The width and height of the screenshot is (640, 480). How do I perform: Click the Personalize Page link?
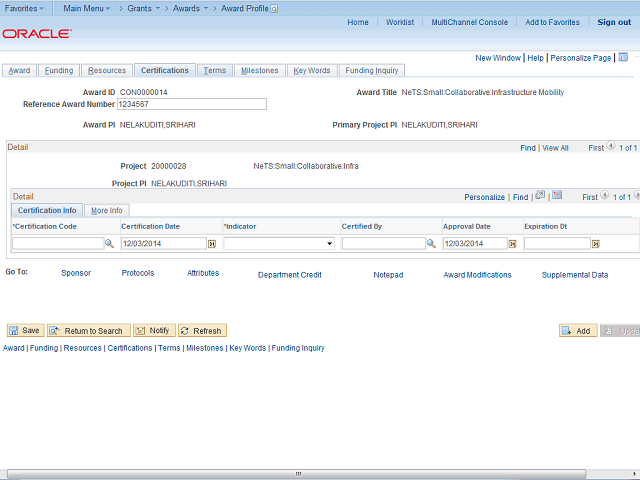(x=581, y=58)
